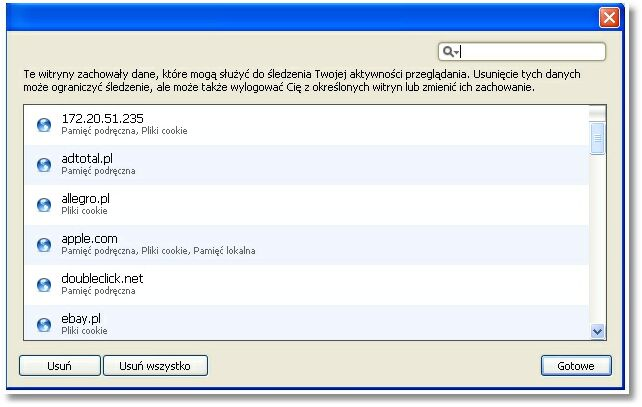Click 'Pamięć podręczna' under adtotal.pl
This screenshot has height=407, width=642.
pos(98,171)
